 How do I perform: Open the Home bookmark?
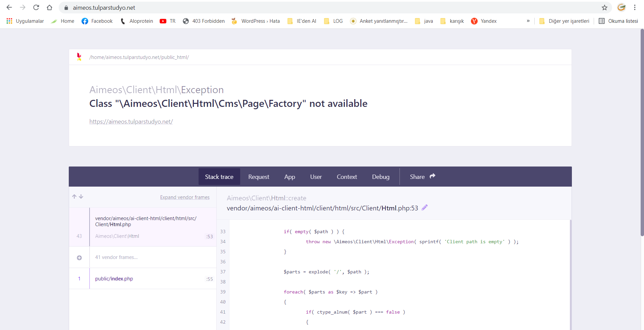click(x=63, y=21)
